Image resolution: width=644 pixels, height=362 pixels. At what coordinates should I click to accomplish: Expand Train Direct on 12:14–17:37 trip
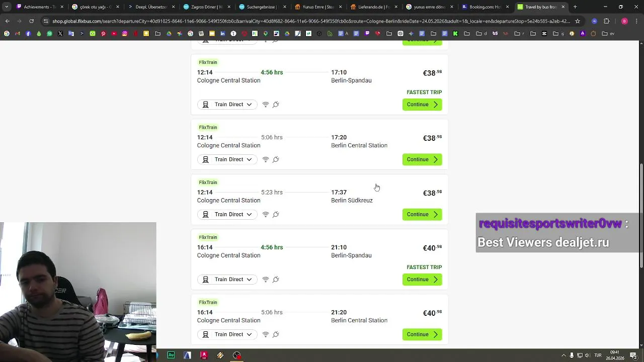(x=227, y=214)
